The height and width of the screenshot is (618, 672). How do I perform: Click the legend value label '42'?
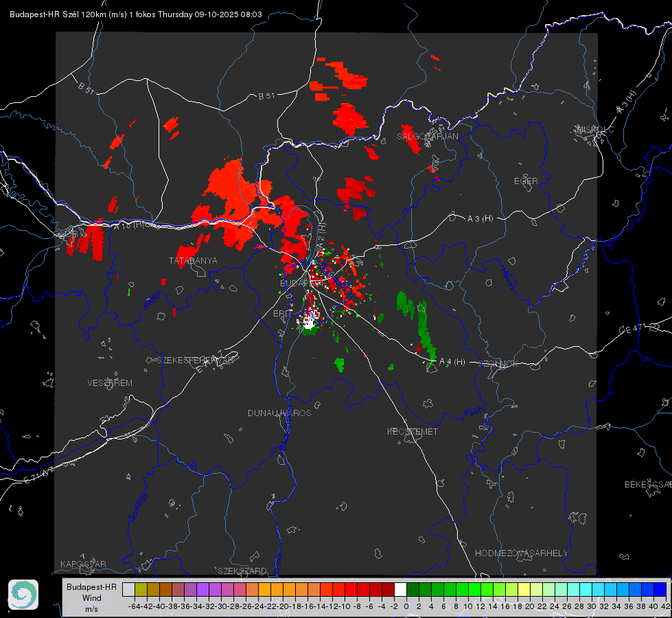666,606
